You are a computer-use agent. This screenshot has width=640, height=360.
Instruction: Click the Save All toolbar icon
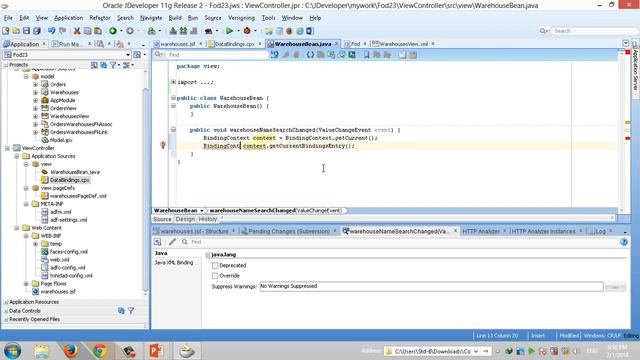coord(37,31)
